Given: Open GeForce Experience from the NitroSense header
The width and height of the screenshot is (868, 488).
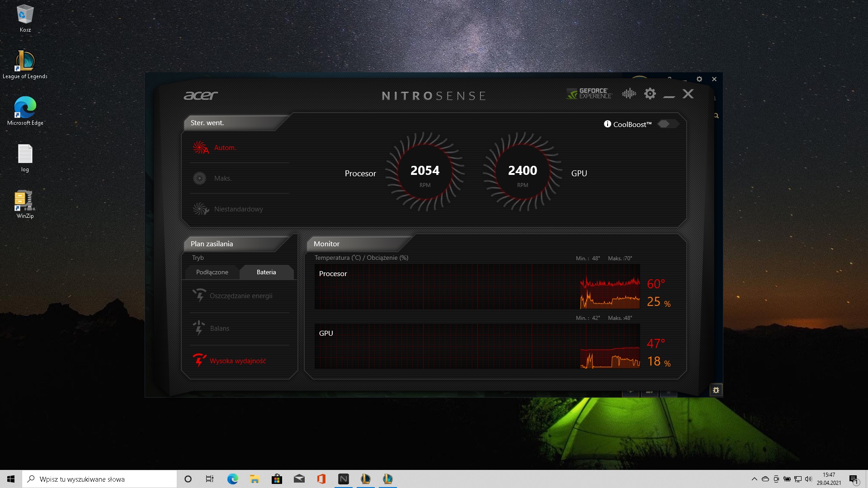Looking at the screenshot, I should click(x=588, y=94).
